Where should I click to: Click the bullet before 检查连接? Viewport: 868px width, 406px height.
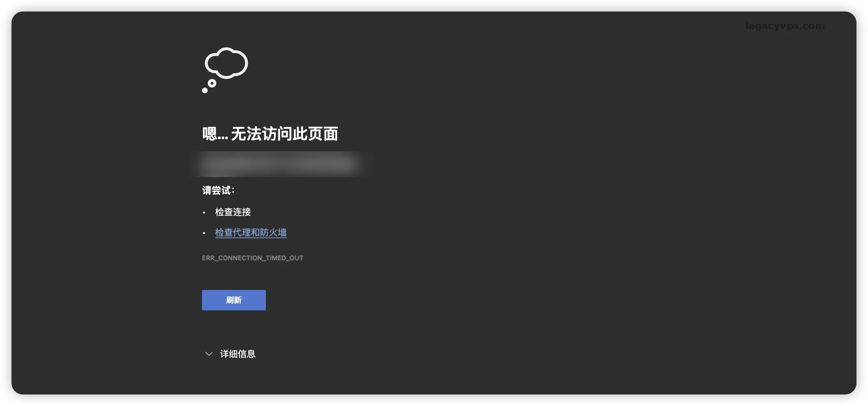coord(204,213)
